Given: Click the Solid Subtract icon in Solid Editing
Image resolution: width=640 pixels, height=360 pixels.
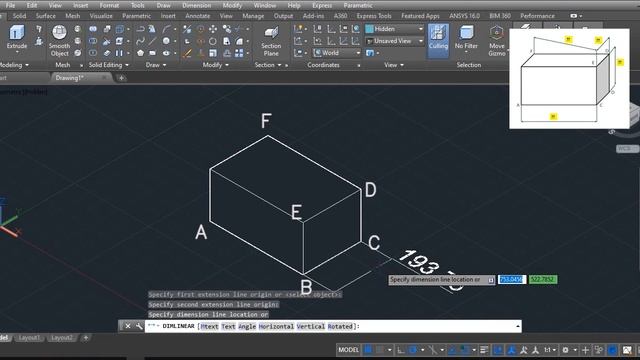Looking at the screenshot, I should coord(93,41).
